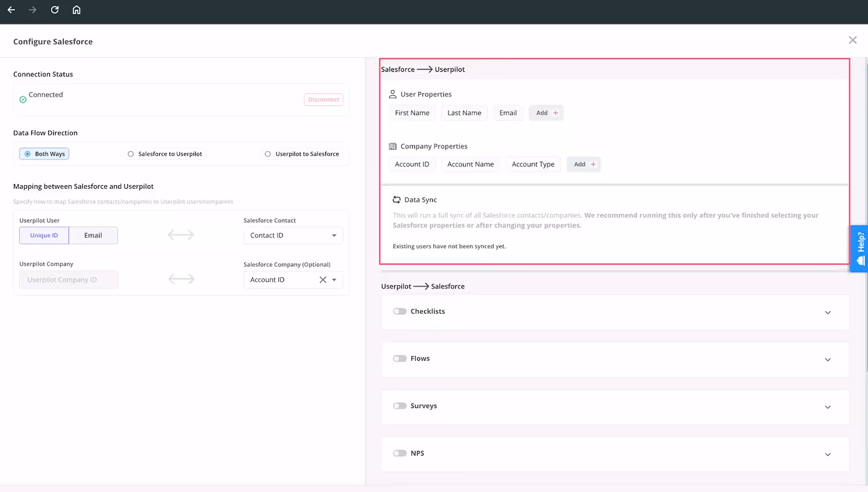868x492 pixels.
Task: Click the 'Salesforce Contact' label
Action: tap(270, 221)
